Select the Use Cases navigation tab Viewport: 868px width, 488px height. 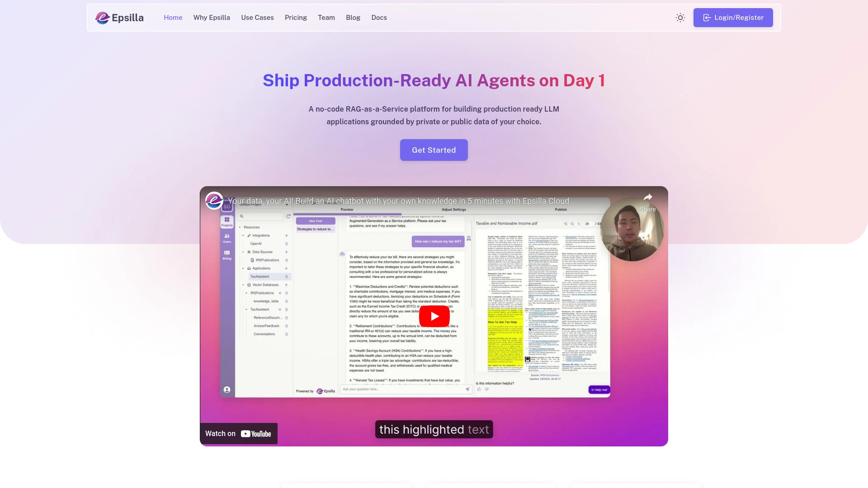(x=257, y=17)
